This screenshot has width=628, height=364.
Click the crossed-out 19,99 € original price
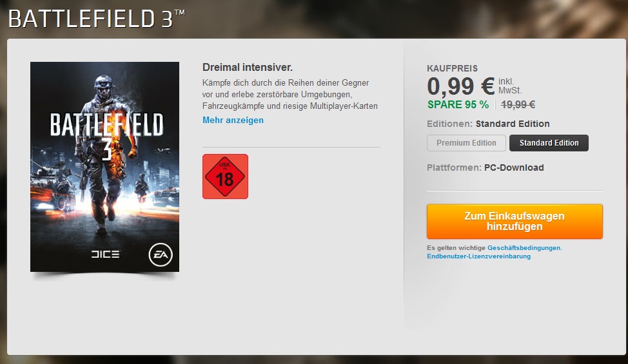pyautogui.click(x=518, y=104)
